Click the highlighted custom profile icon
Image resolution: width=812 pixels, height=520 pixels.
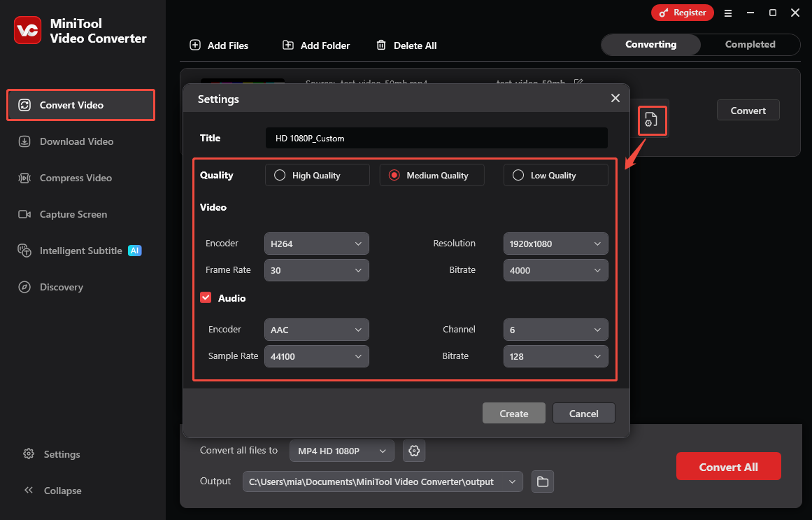pyautogui.click(x=652, y=120)
